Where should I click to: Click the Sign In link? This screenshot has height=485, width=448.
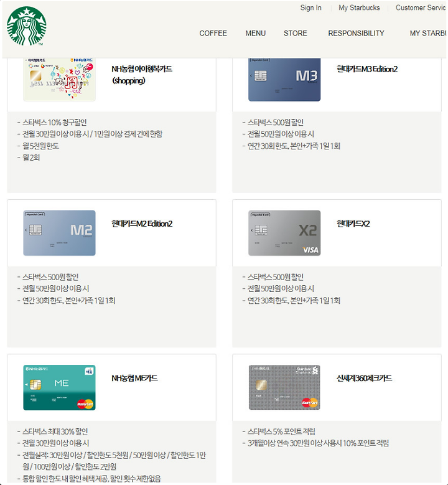click(x=310, y=7)
